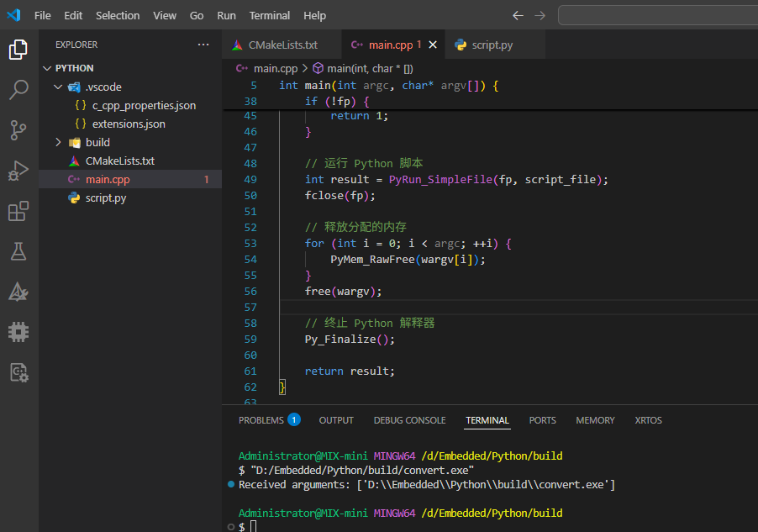This screenshot has height=532, width=758.
Task: Click the EXPLORER panel title
Action: pos(76,45)
